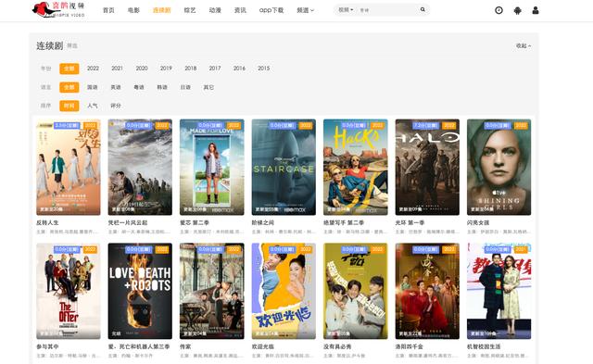Select the 连续剧 navigation item
593x364 pixels.
coord(162,10)
